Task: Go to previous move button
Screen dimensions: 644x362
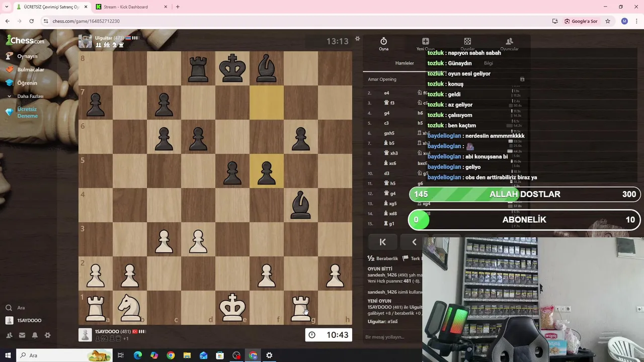Action: tap(414, 242)
